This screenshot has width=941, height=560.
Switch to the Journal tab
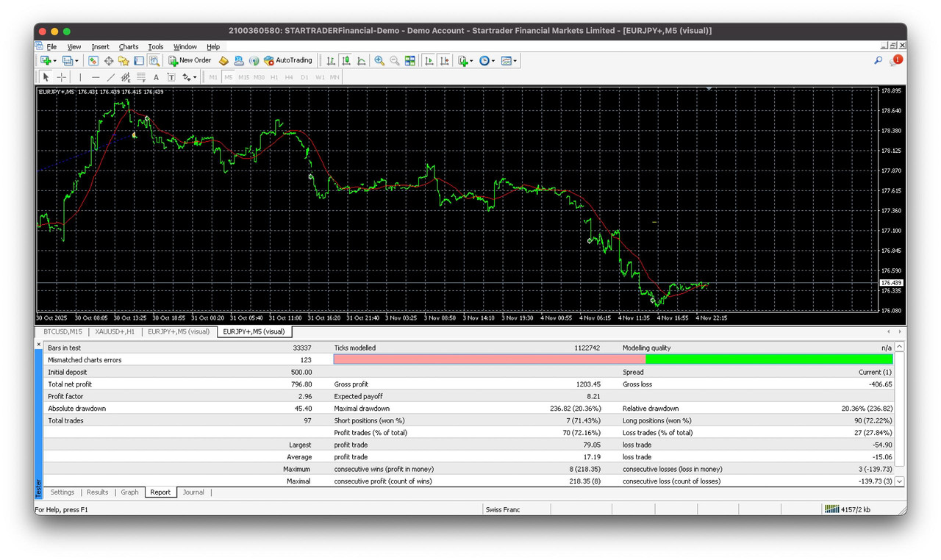[193, 492]
